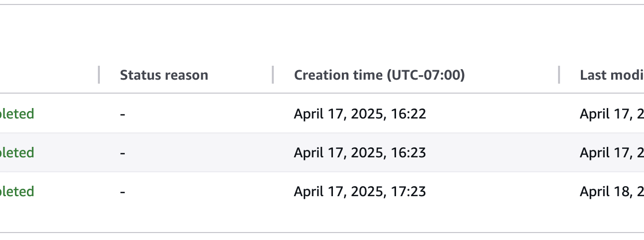
Task: Click last modified date in the 16:23 row
Action: tap(612, 152)
